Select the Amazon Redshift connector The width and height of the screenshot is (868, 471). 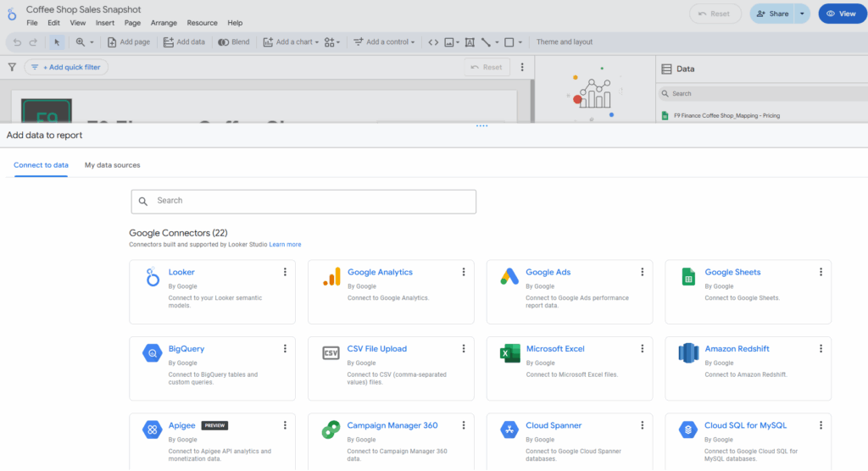pyautogui.click(x=748, y=368)
